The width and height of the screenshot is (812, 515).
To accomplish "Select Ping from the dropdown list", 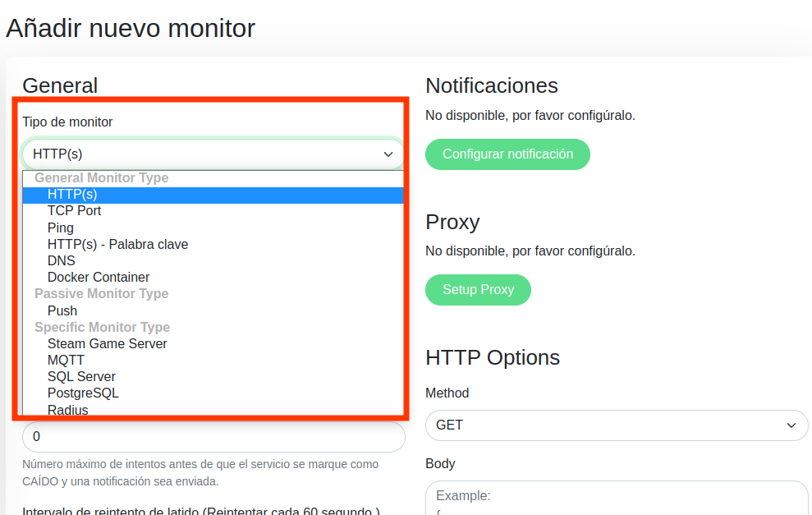I will [61, 228].
